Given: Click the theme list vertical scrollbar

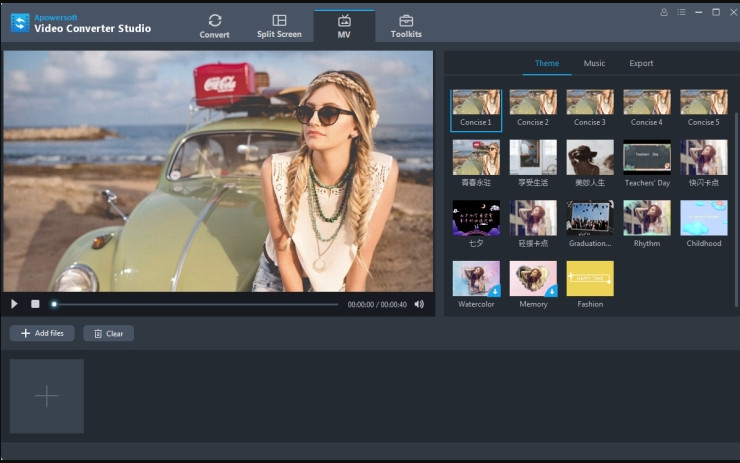Looking at the screenshot, I should pyautogui.click(x=736, y=210).
